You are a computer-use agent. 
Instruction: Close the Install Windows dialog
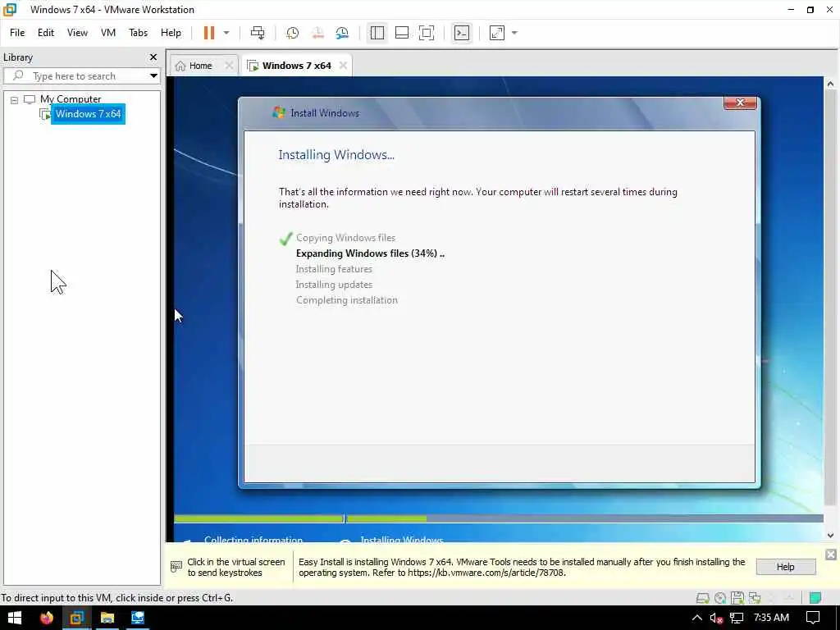(x=740, y=103)
